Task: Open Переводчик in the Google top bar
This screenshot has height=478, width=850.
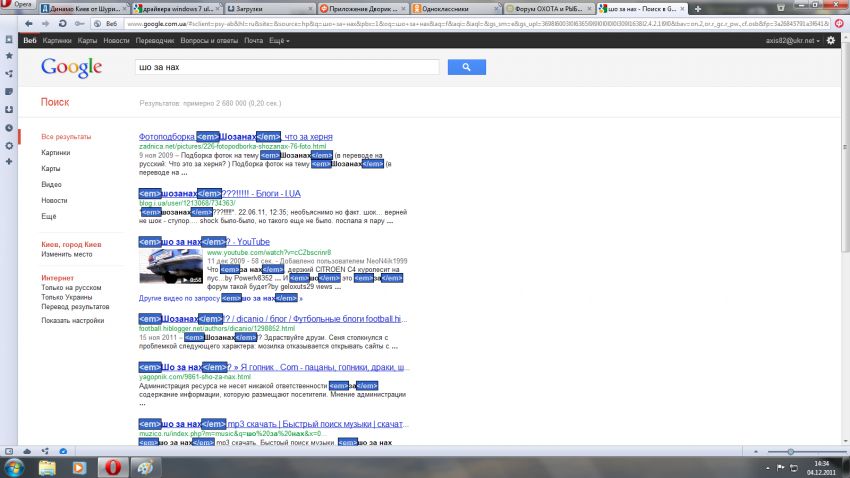Action: pos(154,41)
